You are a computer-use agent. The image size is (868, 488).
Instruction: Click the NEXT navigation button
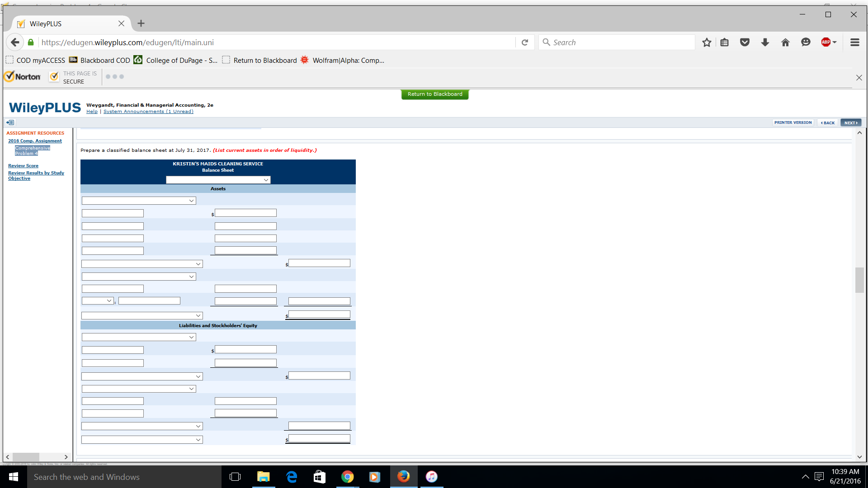coord(851,122)
